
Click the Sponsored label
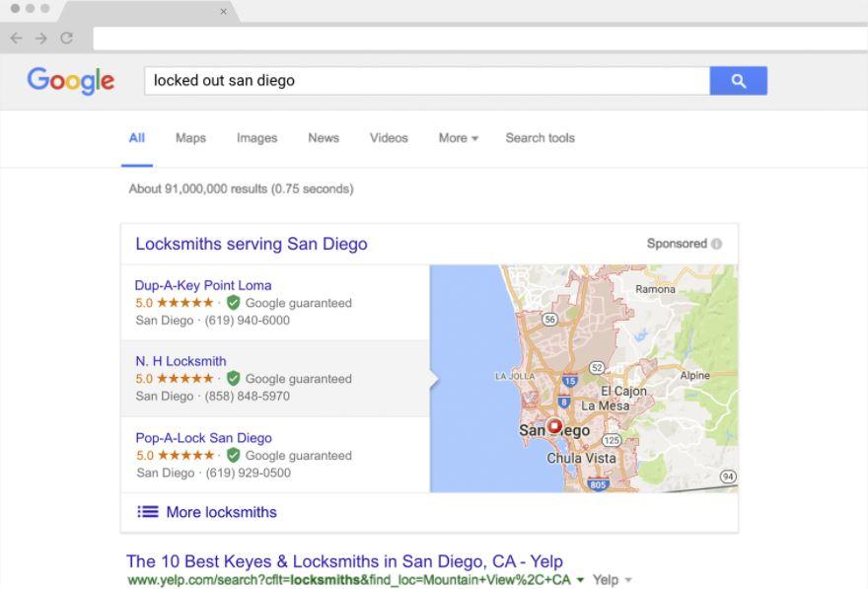pyautogui.click(x=677, y=244)
